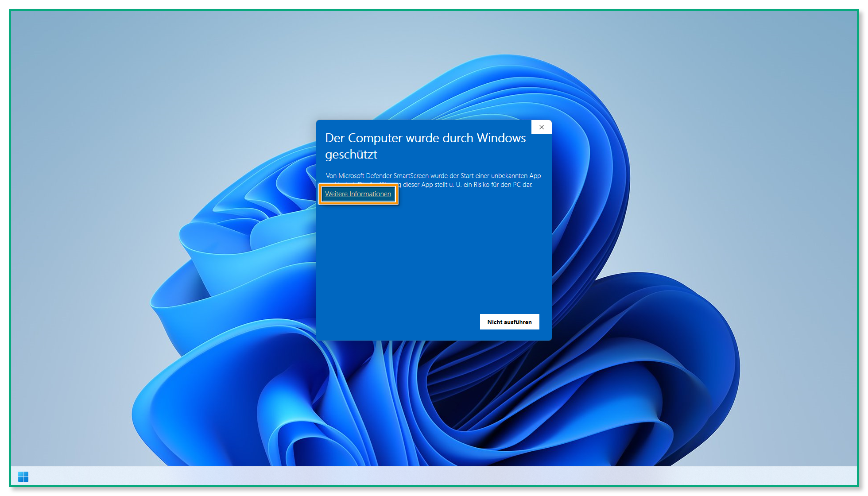Click the dialog title 'Der Computer wurde durch Windows geschützt'

425,146
